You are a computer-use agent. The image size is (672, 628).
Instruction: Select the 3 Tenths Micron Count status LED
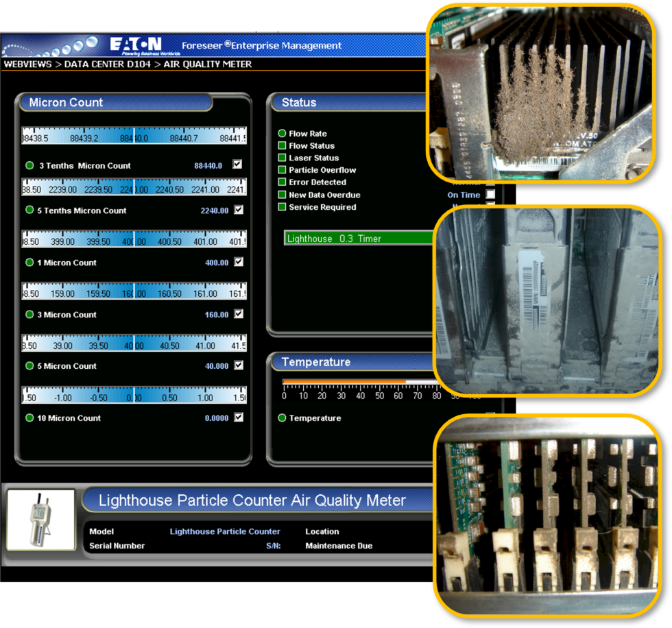pos(28,165)
